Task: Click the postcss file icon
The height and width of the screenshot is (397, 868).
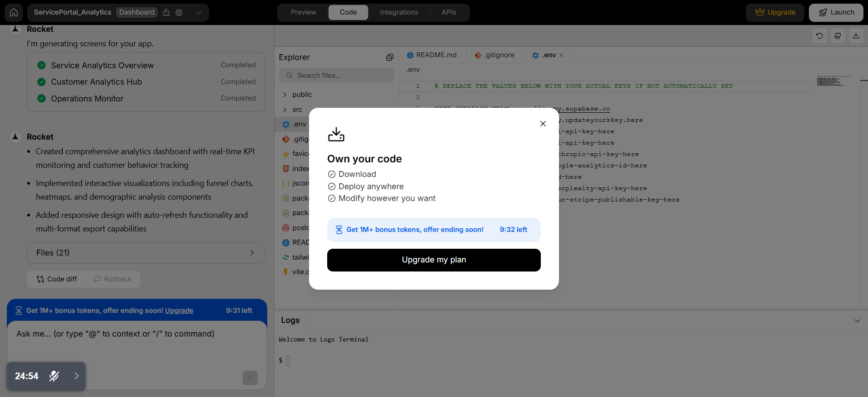Action: pyautogui.click(x=286, y=228)
